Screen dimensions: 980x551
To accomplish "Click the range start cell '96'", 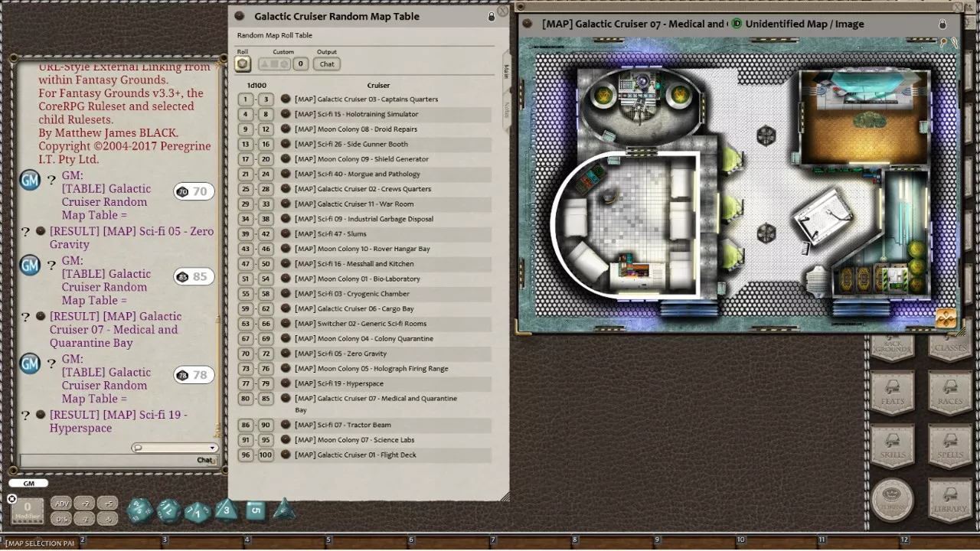I will coord(245,455).
